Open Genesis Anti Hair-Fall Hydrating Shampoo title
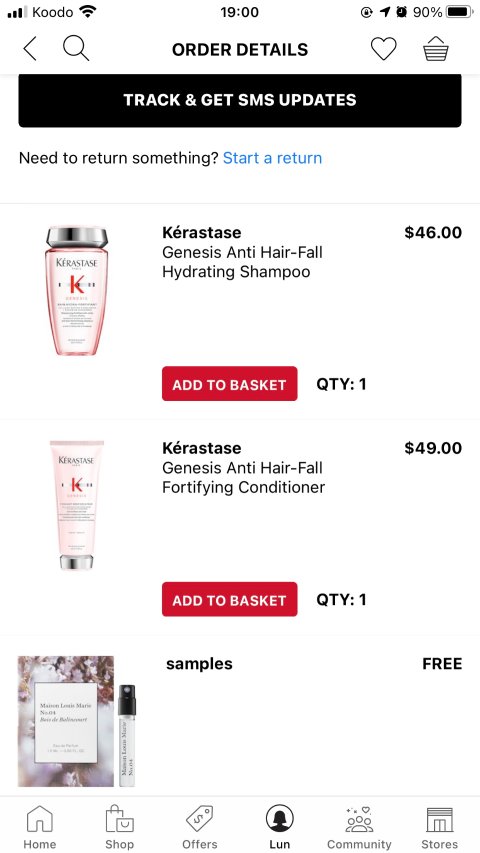This screenshot has height=853, width=480. (x=242, y=262)
